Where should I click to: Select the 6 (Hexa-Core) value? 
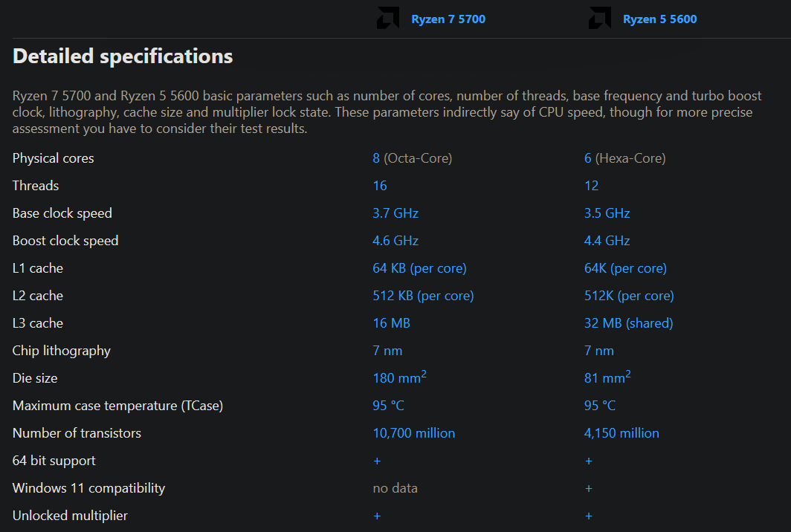(624, 158)
